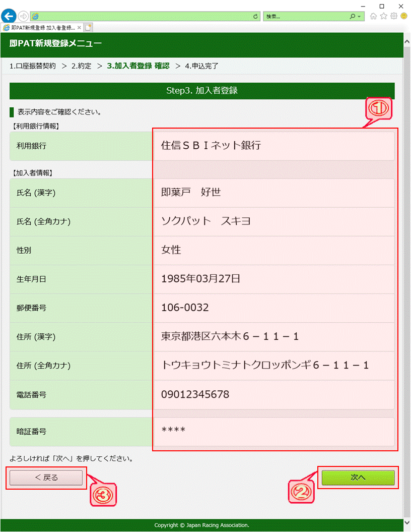Click the browser forward arrow button
The image size is (411, 532).
point(23,16)
